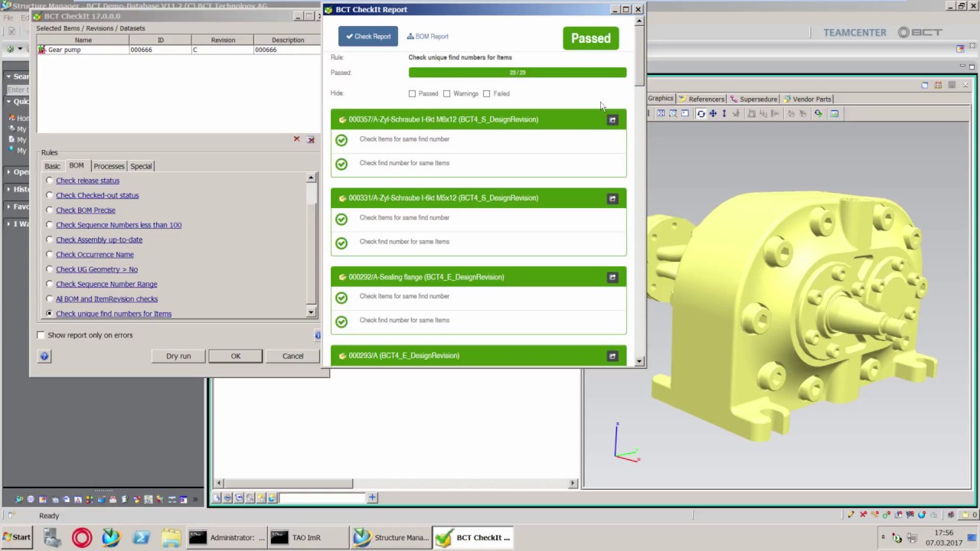Switch to the Basic rules tab
Viewport: 980px width, 551px height.
tap(52, 166)
